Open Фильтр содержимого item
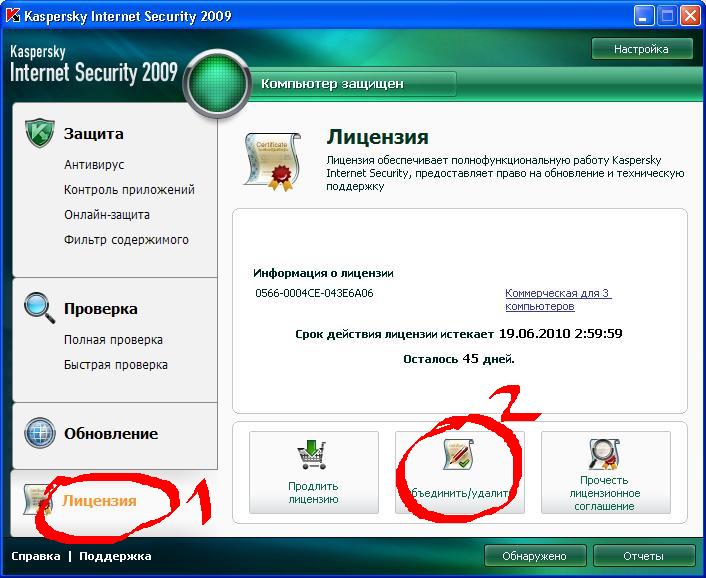Screen dimensions: 706x578 pos(126,239)
